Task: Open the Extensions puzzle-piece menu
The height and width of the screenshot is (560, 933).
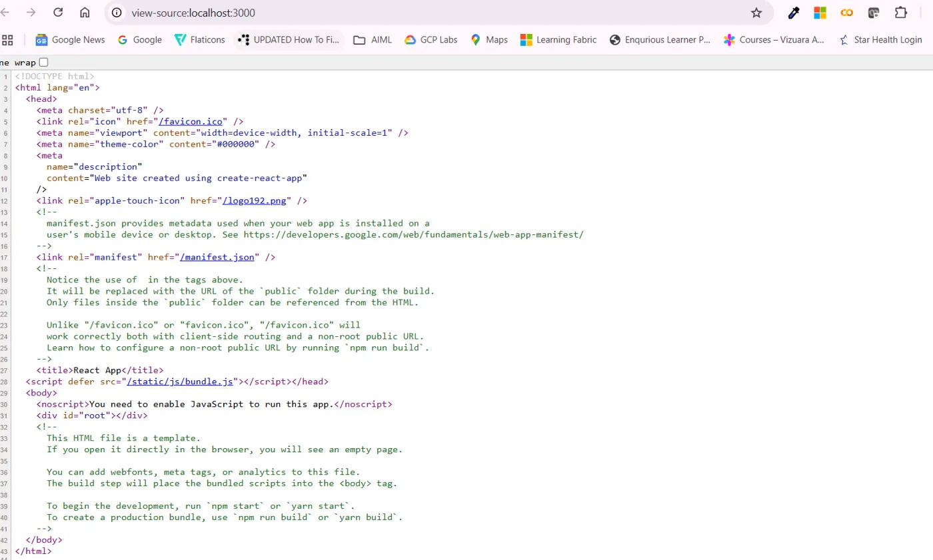Action: tap(901, 13)
